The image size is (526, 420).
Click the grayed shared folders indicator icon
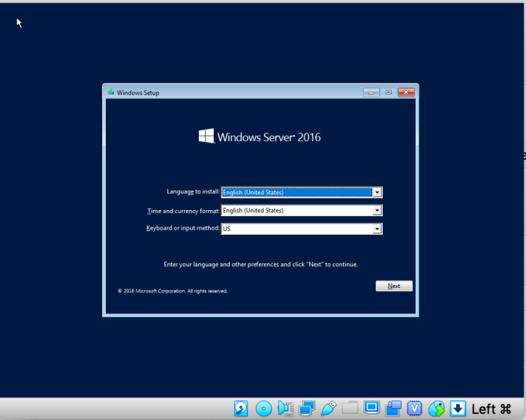[350, 408]
